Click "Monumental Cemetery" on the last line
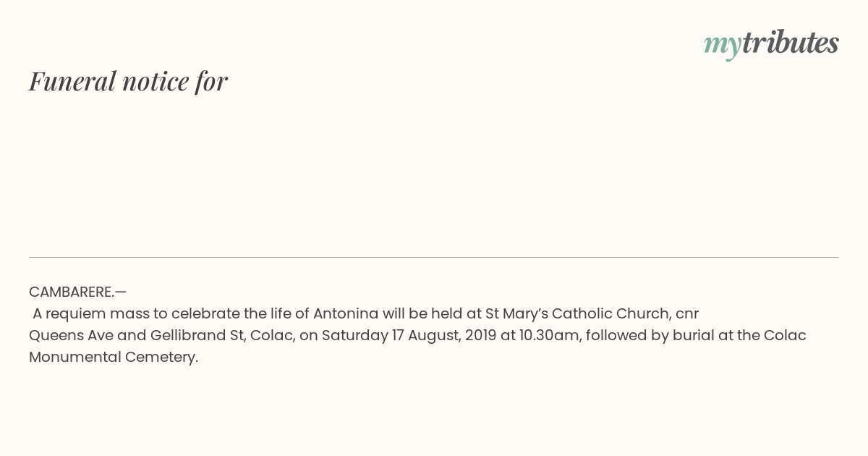 click(x=114, y=357)
